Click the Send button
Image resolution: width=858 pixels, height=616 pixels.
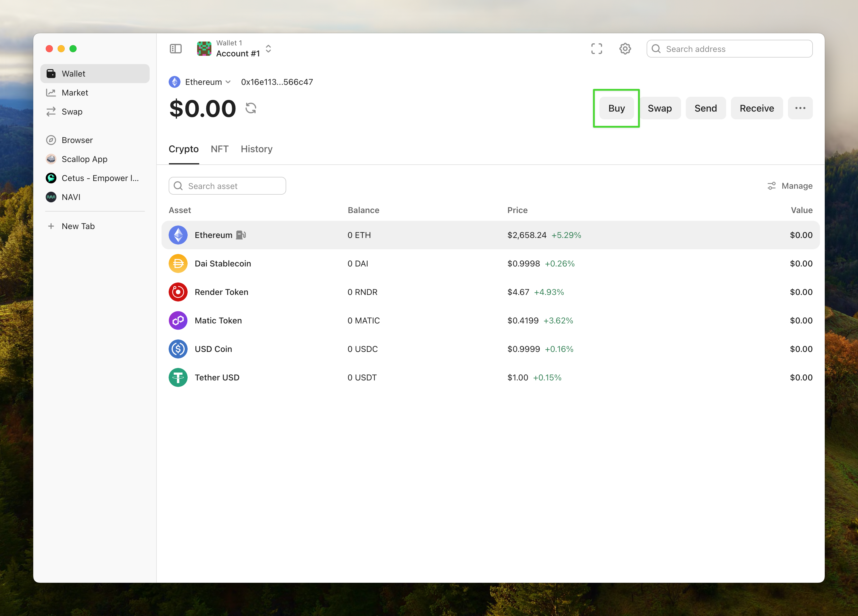(705, 108)
